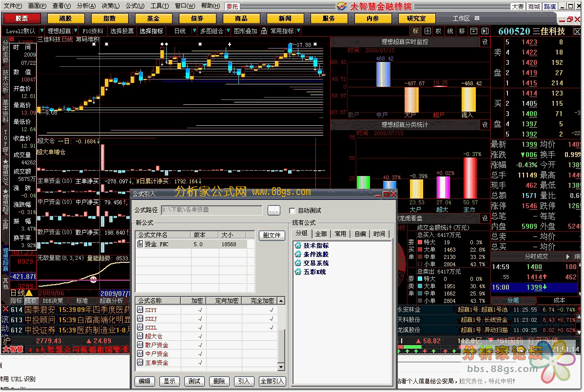The image size is (584, 392).
Task: Click the grid layout icon beside 标
Action: point(428,31)
